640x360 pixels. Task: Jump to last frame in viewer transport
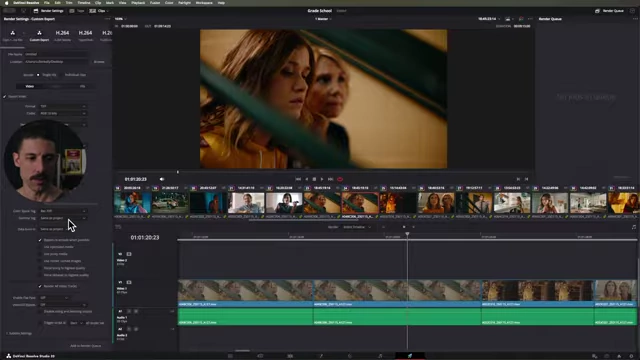pos(331,179)
